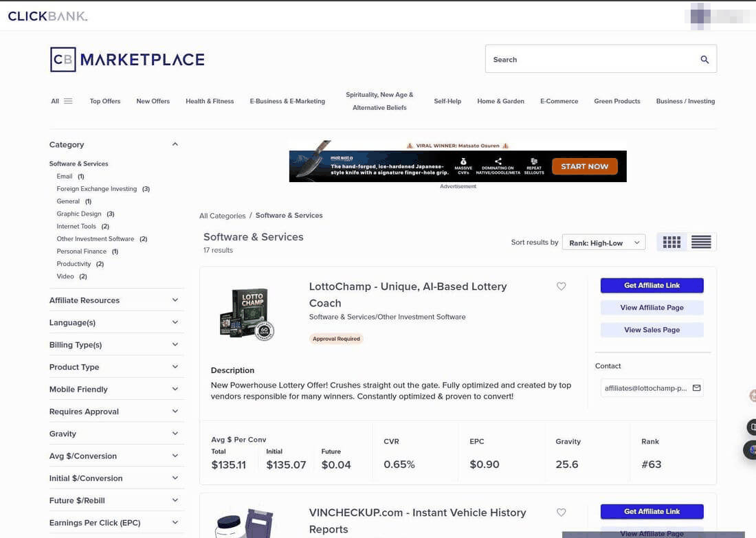Click Get Affiliate Link for VINCHECKUP.com
Screen dimensions: 756x538
pyautogui.click(x=652, y=511)
